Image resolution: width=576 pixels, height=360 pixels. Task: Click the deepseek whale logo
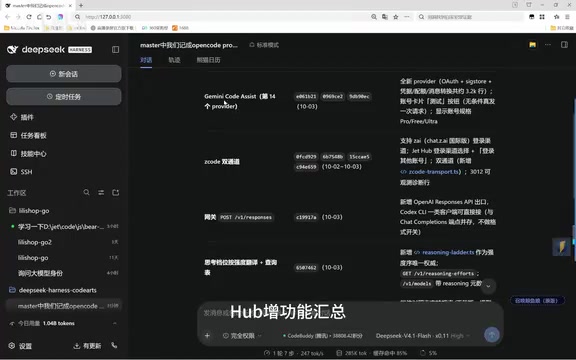click(12, 50)
